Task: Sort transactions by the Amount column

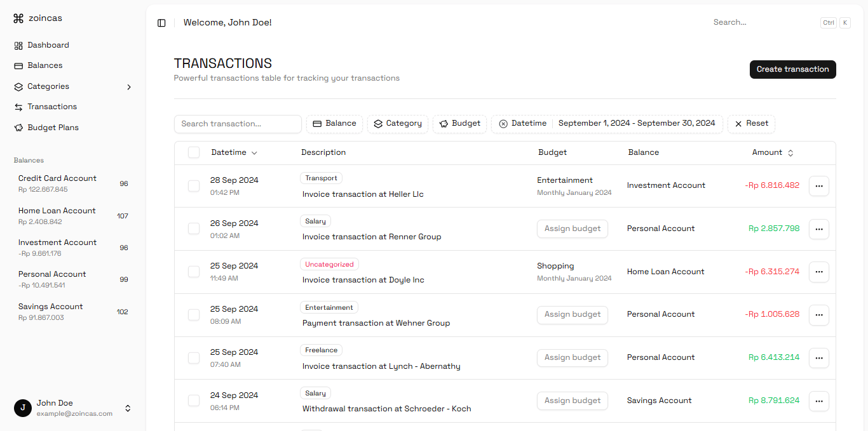Action: (x=773, y=152)
